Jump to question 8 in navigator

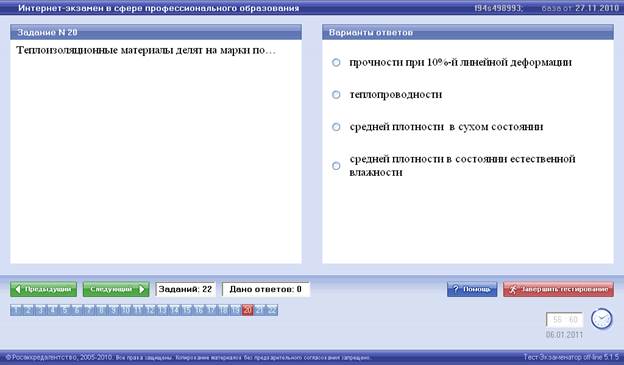click(101, 310)
